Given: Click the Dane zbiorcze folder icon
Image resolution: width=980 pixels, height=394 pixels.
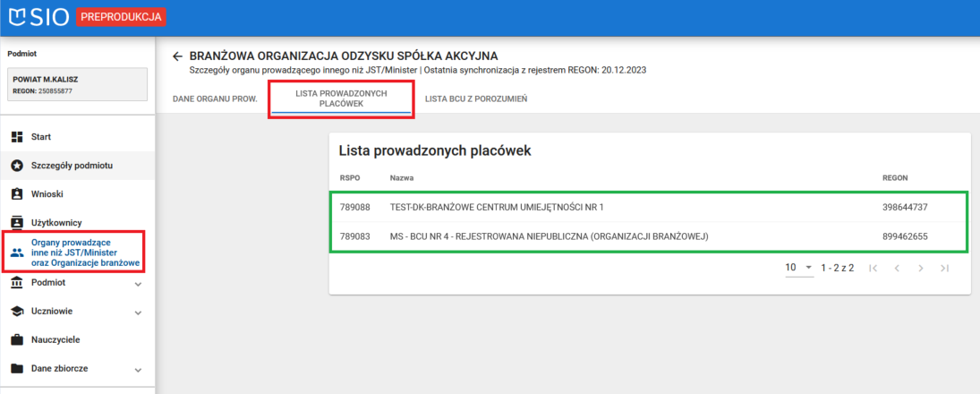Looking at the screenshot, I should coord(16,369).
